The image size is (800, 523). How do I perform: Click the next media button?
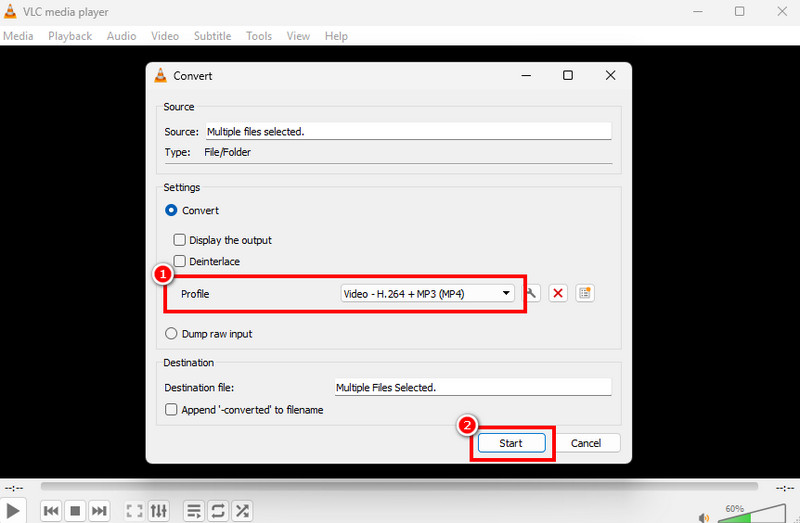(x=99, y=511)
